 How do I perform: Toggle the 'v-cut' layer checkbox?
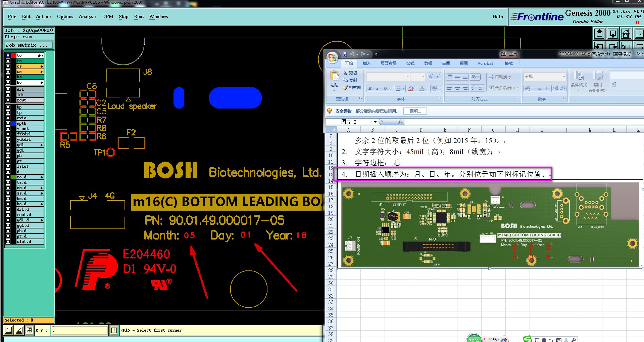[x=8, y=129]
